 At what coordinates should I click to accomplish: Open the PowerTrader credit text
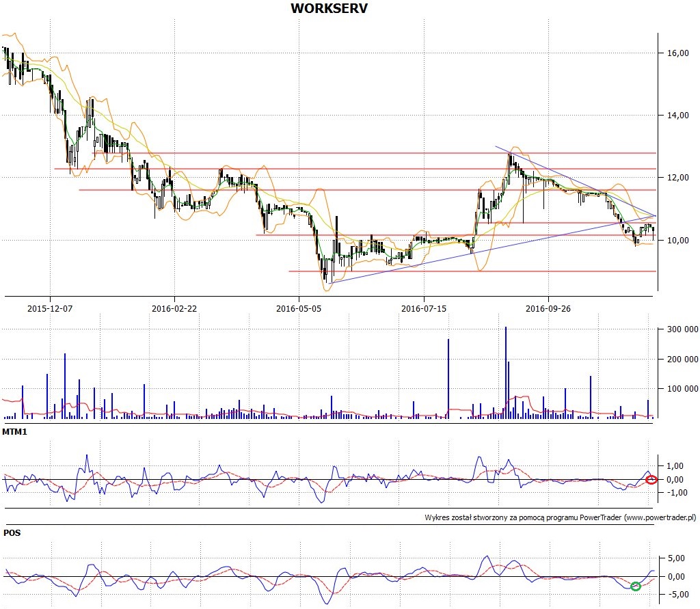561,518
